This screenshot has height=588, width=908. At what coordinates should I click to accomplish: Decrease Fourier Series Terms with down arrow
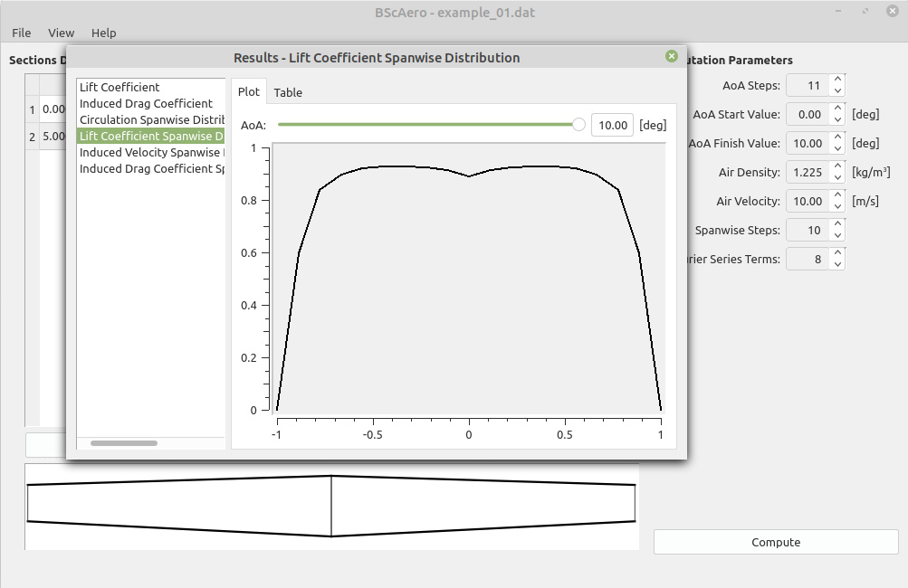(x=837, y=264)
